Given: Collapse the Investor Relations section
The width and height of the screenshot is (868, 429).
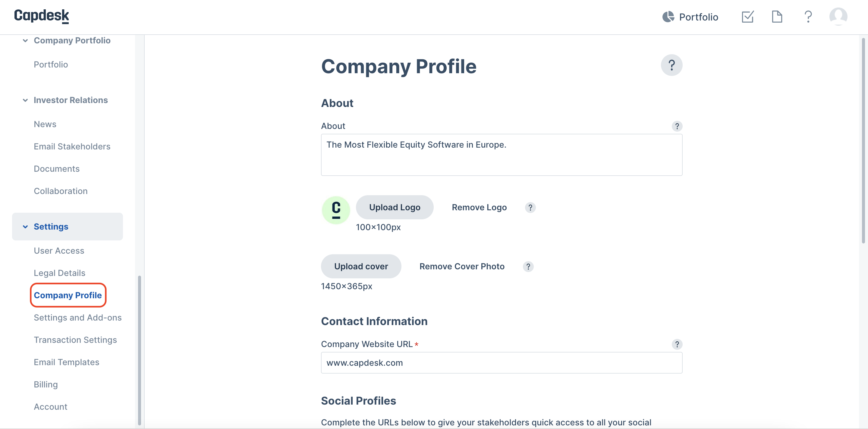Looking at the screenshot, I should [x=25, y=100].
